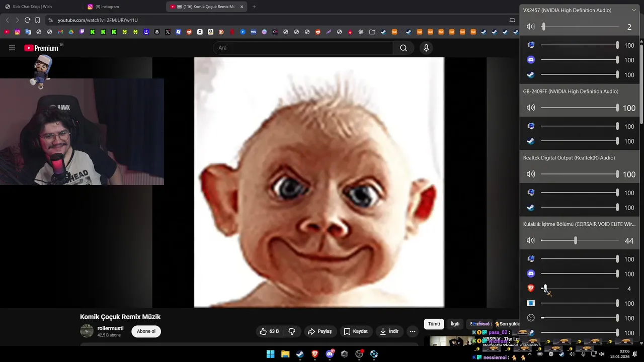Open Brave browser from taskbar
Image resolution: width=644 pixels, height=362 pixels.
315,354
